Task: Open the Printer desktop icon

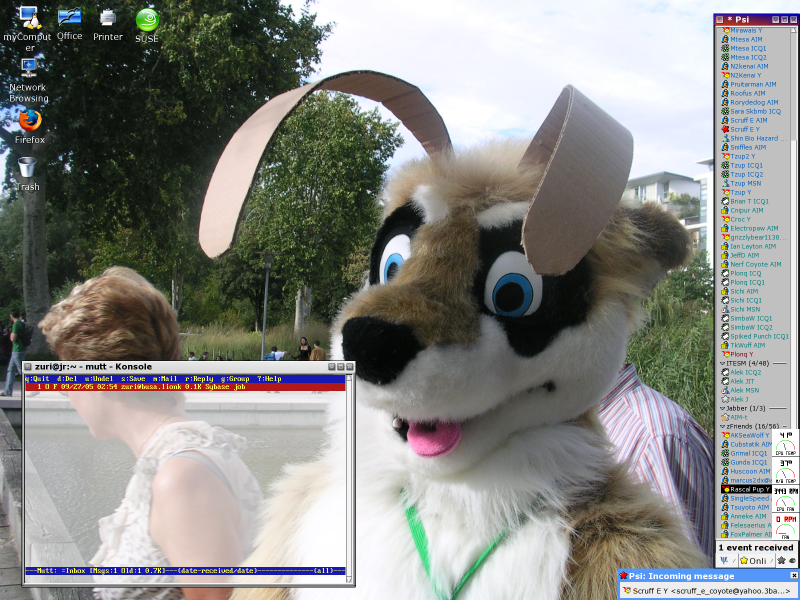Action: point(106,16)
